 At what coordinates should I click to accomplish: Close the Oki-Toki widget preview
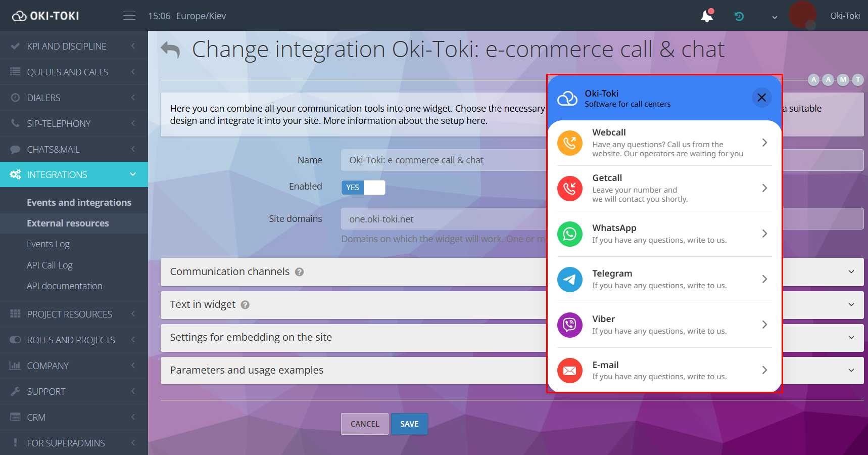[761, 98]
